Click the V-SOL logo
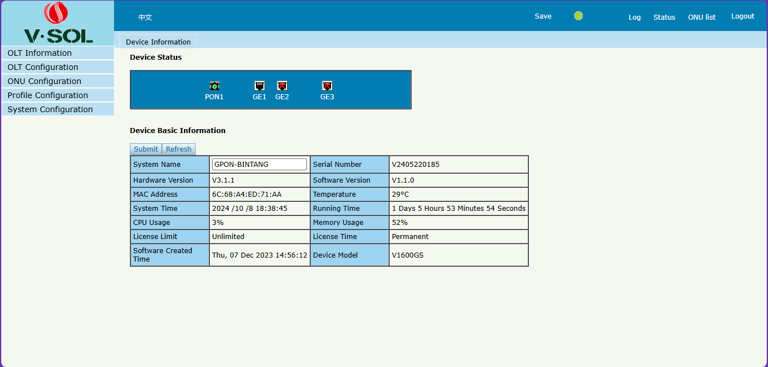 pos(58,23)
